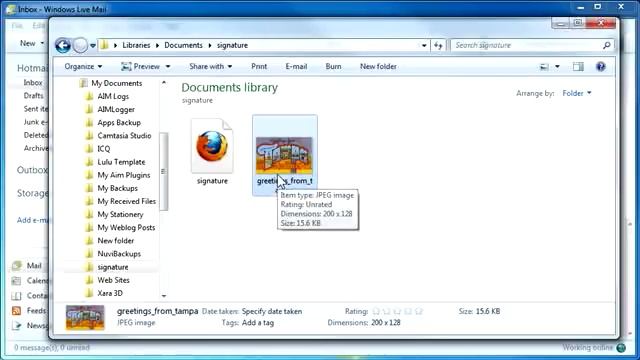This screenshot has width=640, height=360.
Task: Open the Organize menu
Action: [x=83, y=67]
